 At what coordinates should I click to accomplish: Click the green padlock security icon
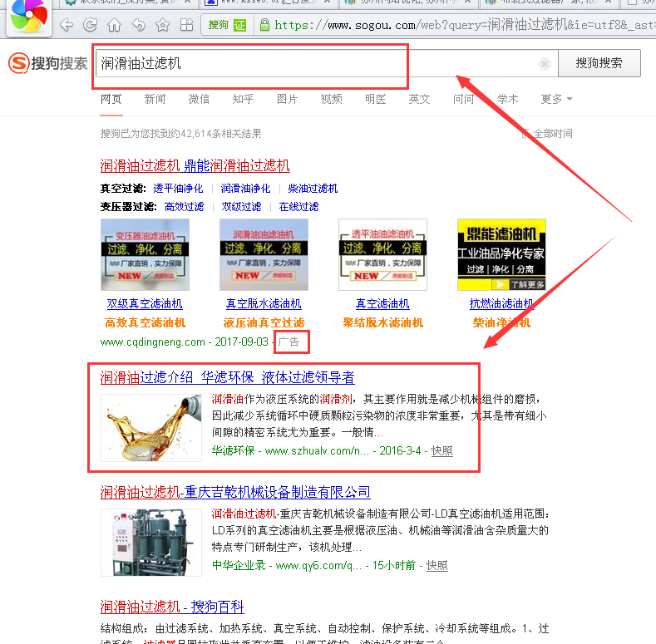point(264,25)
